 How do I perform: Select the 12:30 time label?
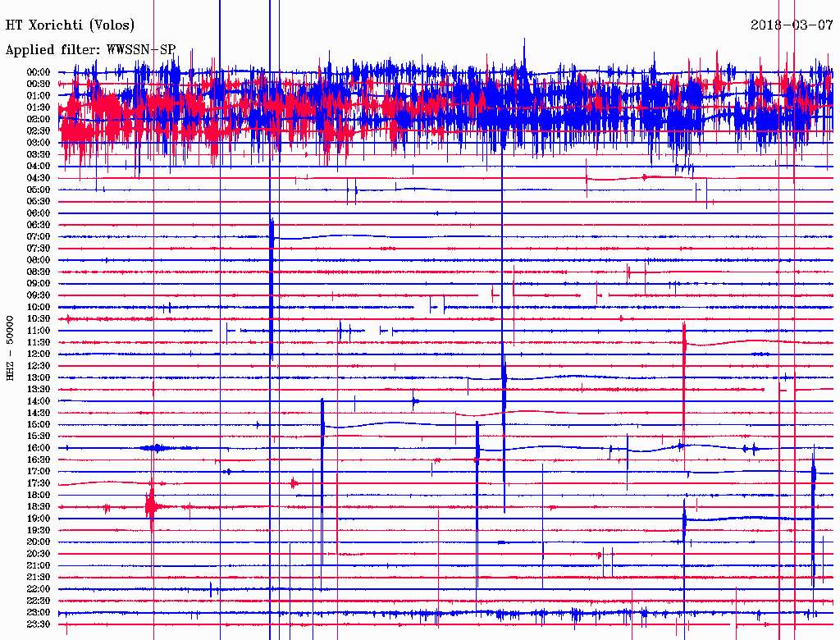point(39,366)
